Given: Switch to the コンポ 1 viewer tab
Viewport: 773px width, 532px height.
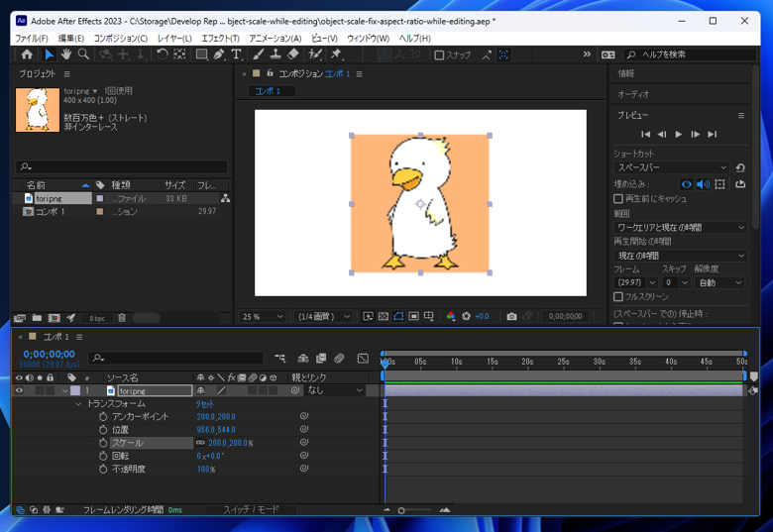Looking at the screenshot, I should [x=272, y=91].
